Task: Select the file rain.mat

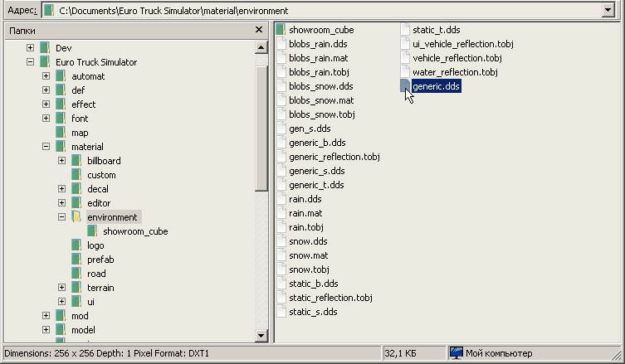Action: pos(305,213)
